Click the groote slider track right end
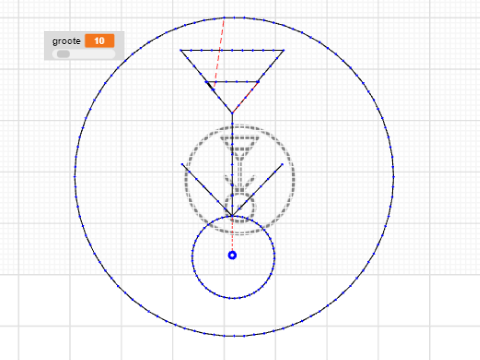The width and height of the screenshot is (480, 360). [112, 54]
